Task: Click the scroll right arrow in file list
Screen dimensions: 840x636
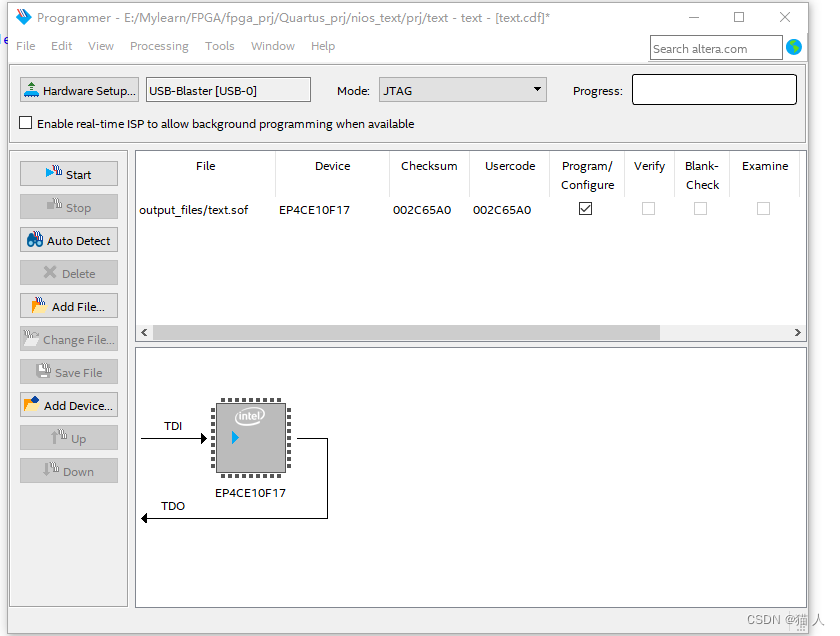Action: [798, 332]
